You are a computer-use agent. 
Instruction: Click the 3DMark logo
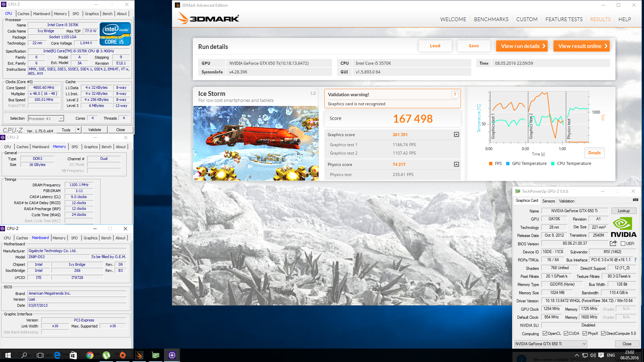[208, 18]
